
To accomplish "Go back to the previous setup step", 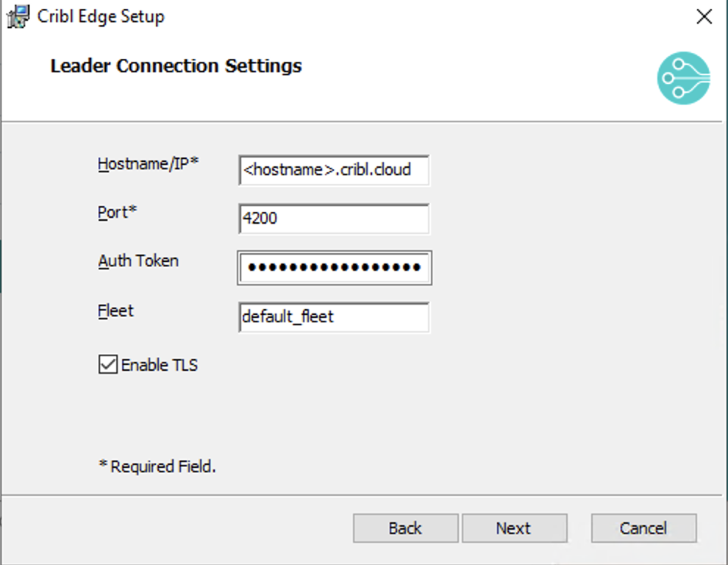I will coord(404,527).
